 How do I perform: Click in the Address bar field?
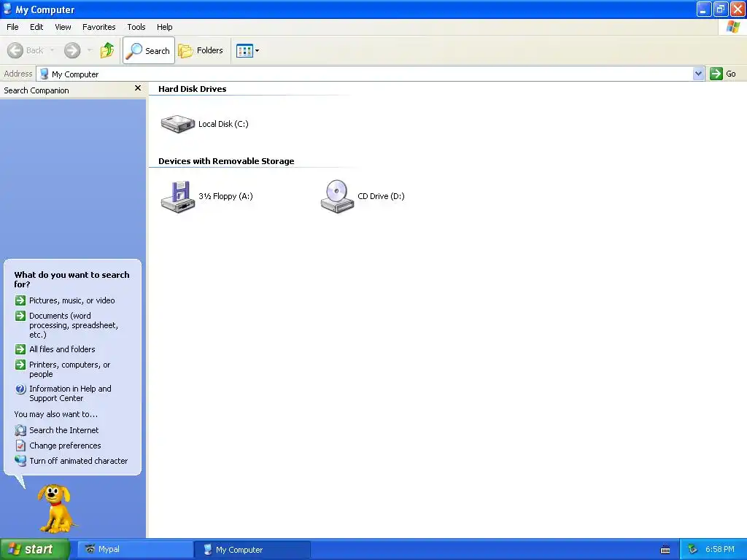click(365, 74)
